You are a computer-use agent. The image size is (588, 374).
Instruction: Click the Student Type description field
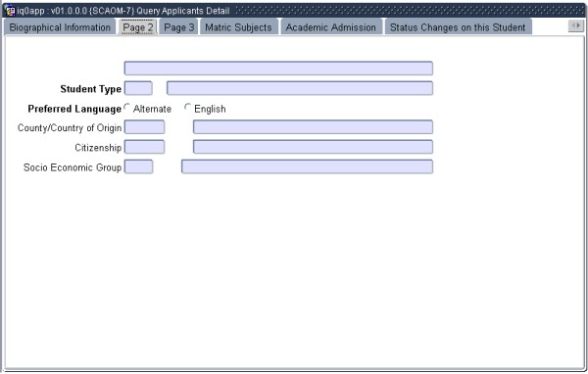[300, 88]
